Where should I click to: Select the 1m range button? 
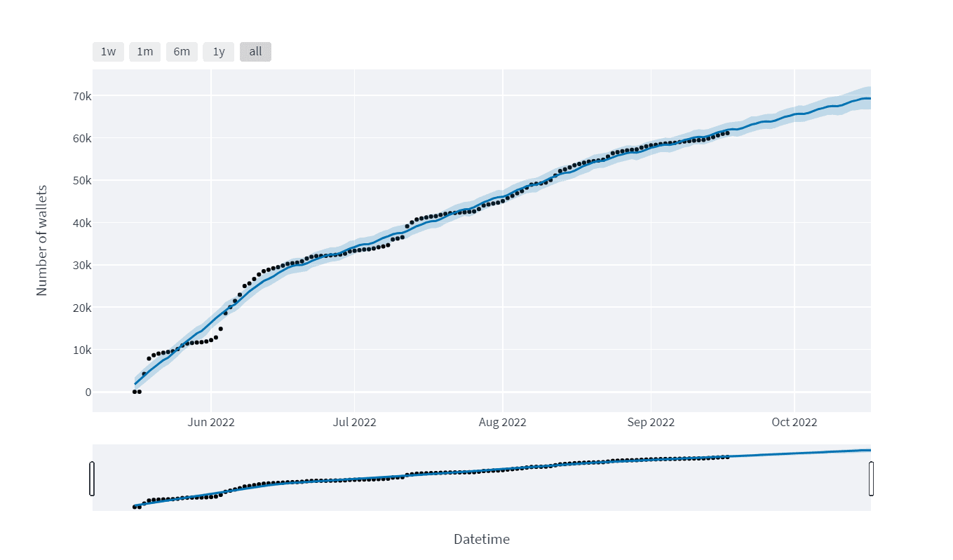pos(144,52)
